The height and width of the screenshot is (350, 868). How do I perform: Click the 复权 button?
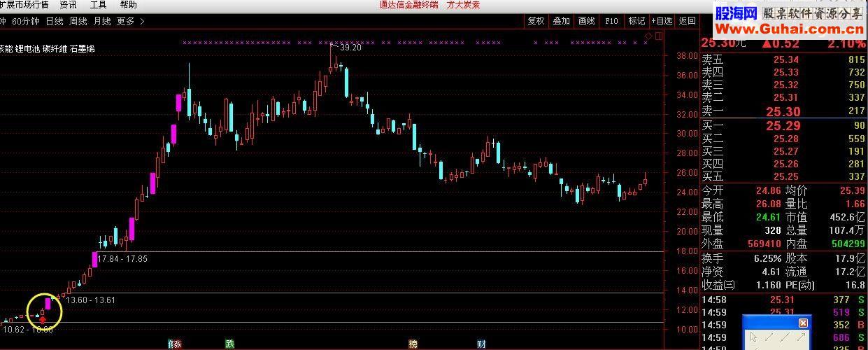(x=536, y=21)
